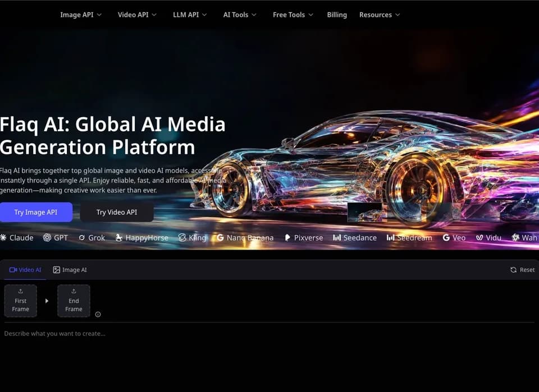Go to the Billing page

pyautogui.click(x=337, y=15)
